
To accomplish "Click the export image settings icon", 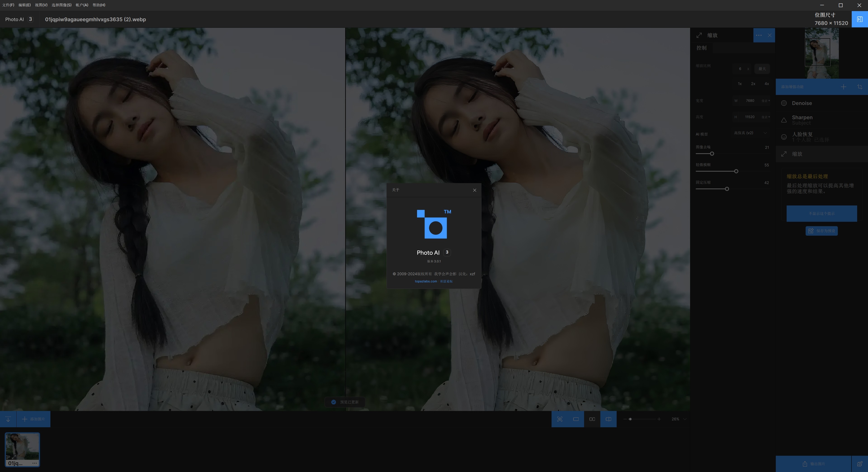I will 860,464.
